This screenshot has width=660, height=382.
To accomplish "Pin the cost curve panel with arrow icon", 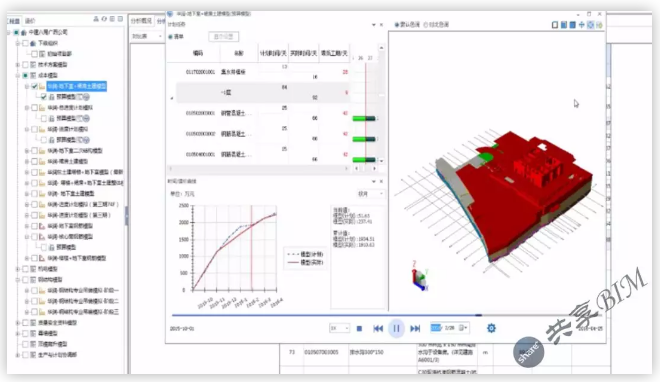I will (x=373, y=181).
